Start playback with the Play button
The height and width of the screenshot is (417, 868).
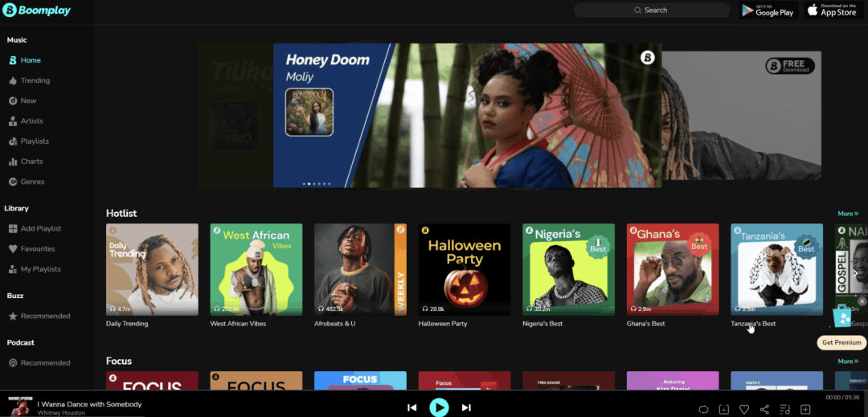point(439,407)
